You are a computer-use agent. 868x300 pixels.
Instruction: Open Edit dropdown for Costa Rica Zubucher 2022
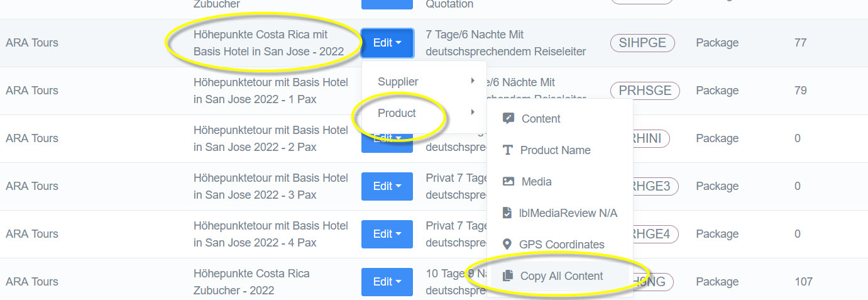point(387,282)
